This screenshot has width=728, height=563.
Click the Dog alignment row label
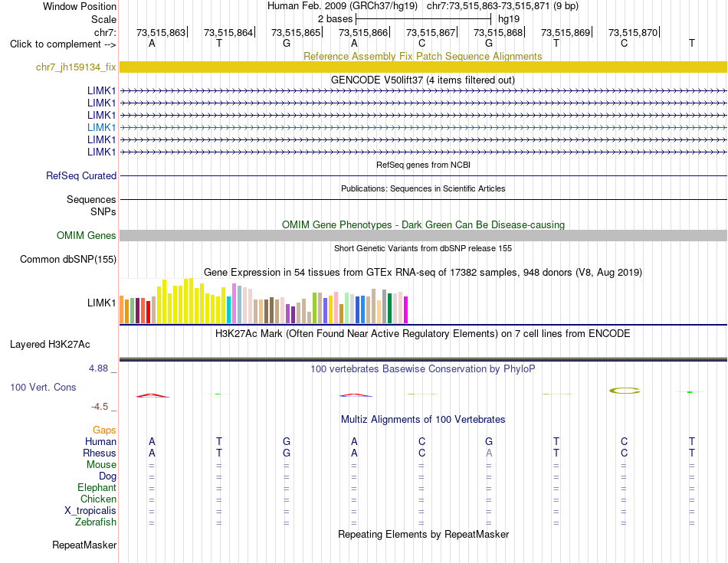tap(107, 476)
